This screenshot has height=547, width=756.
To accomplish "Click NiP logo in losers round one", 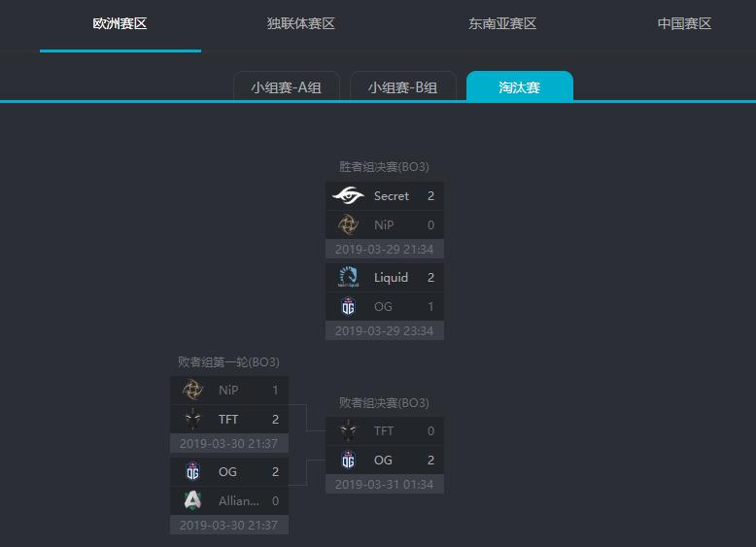I will point(192,391).
